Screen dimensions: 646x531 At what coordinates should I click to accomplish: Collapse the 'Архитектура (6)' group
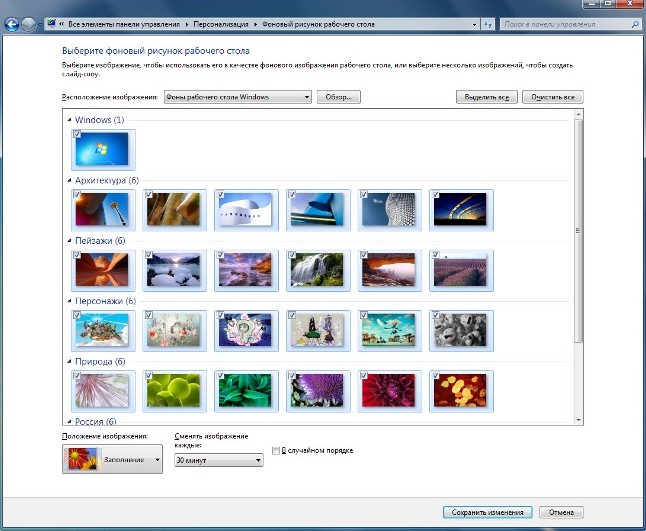coord(69,180)
